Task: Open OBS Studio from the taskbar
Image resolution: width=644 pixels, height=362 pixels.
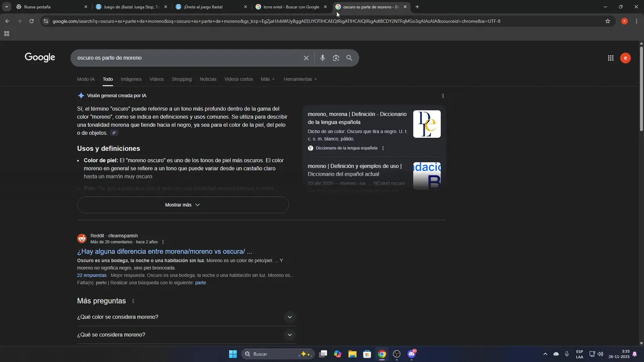Action: [396, 354]
